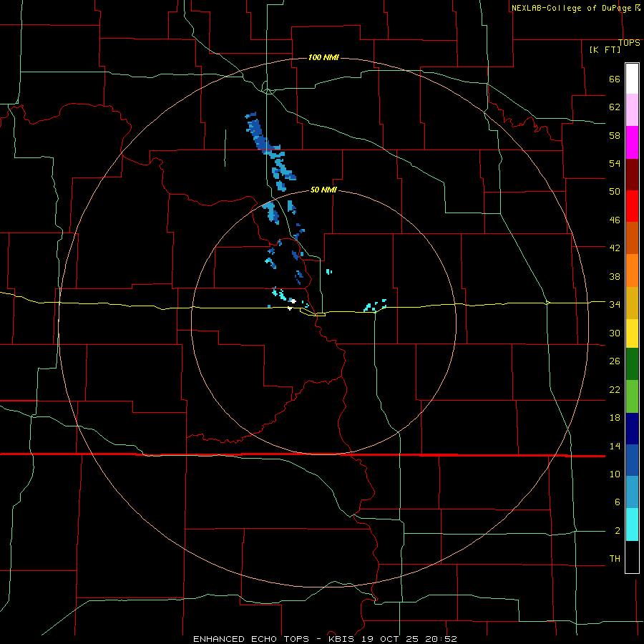The height and width of the screenshot is (644, 644).
Task: Click the '19 OCT 25' date text
Action: pos(390,639)
